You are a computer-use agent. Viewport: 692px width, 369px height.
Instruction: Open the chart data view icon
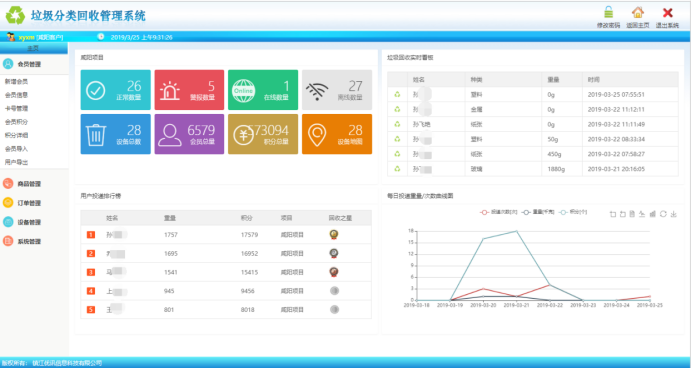(x=632, y=214)
